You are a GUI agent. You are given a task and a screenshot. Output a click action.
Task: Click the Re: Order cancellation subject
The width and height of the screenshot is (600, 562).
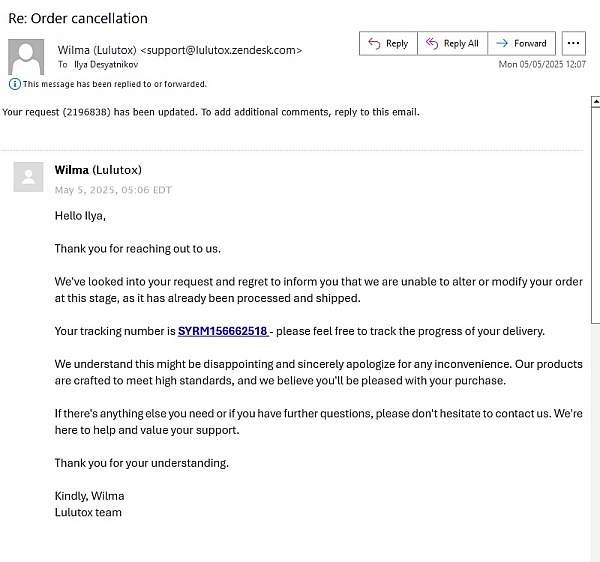pos(78,18)
